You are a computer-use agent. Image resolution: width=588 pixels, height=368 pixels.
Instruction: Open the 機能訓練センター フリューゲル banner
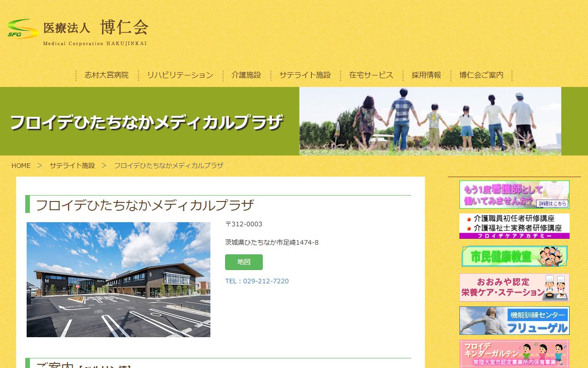tap(514, 321)
